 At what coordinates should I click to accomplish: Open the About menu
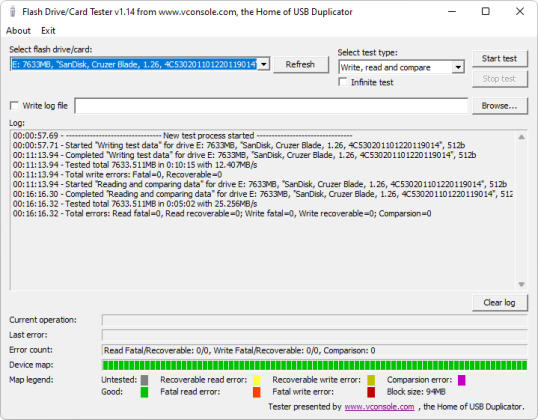(18, 31)
